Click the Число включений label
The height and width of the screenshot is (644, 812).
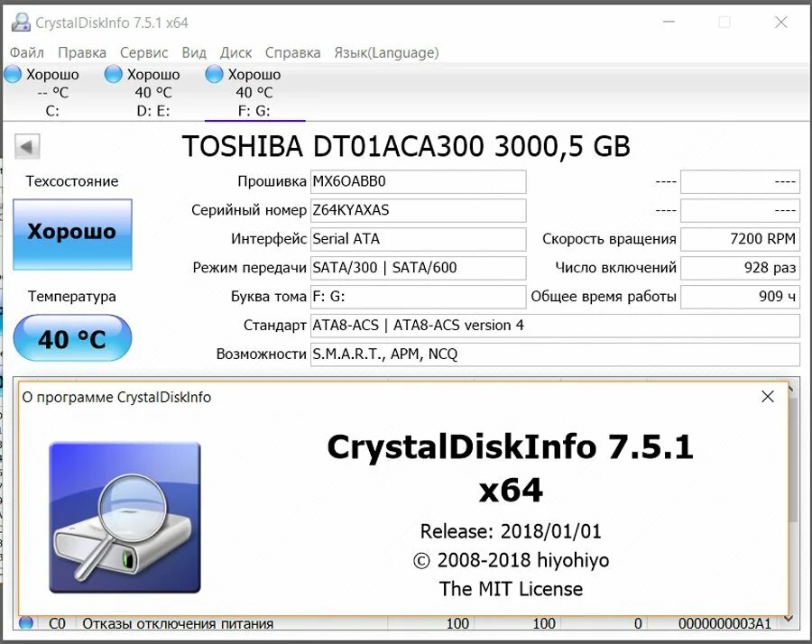point(615,268)
